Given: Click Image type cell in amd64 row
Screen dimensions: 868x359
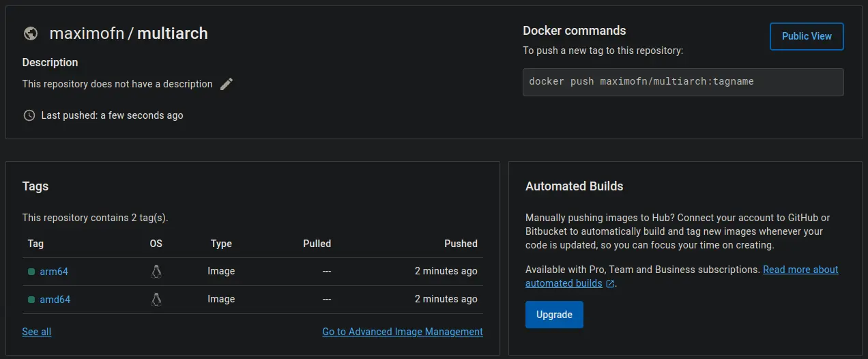Looking at the screenshot, I should 221,299.
